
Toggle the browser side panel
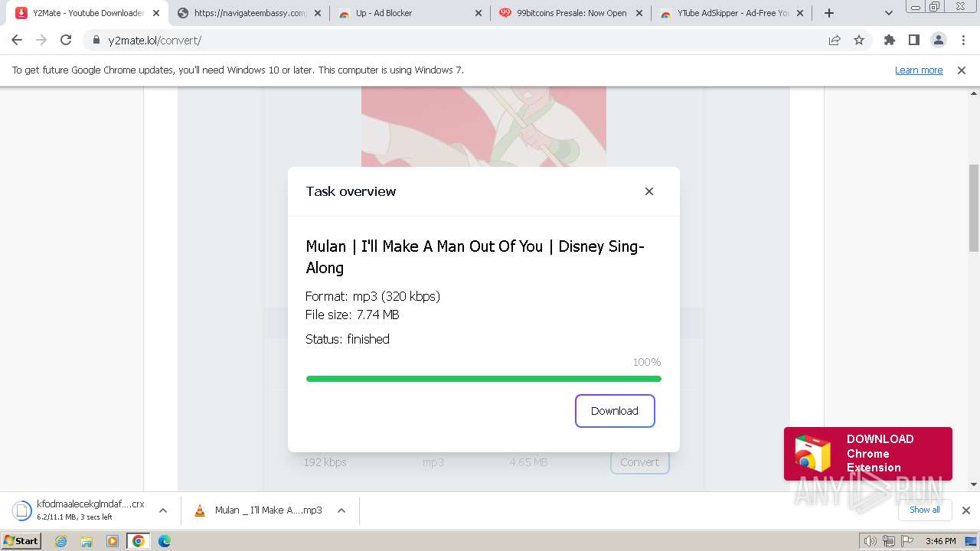point(914,40)
